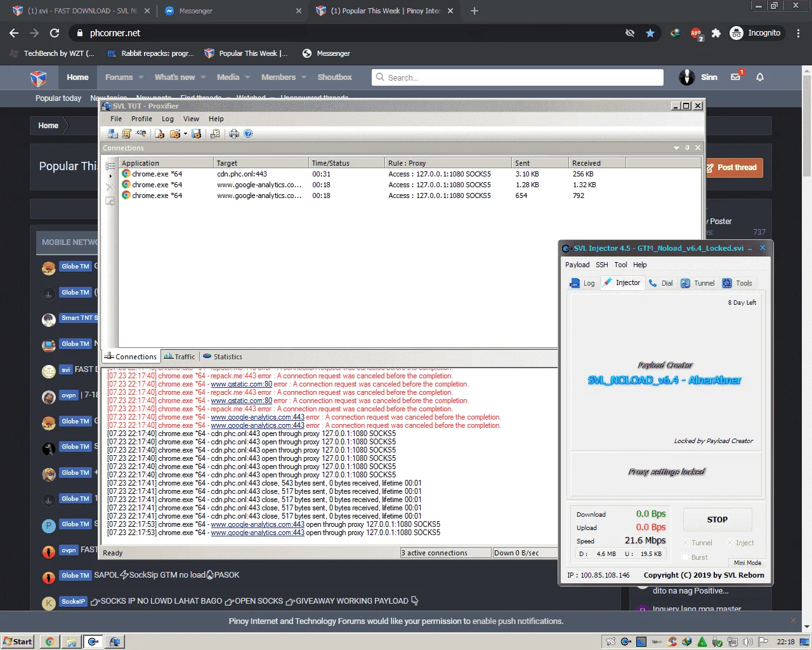This screenshot has height=650, width=812.
Task: Click the Chrome icon of the cdn.phc.onl:443 row
Action: point(126,174)
